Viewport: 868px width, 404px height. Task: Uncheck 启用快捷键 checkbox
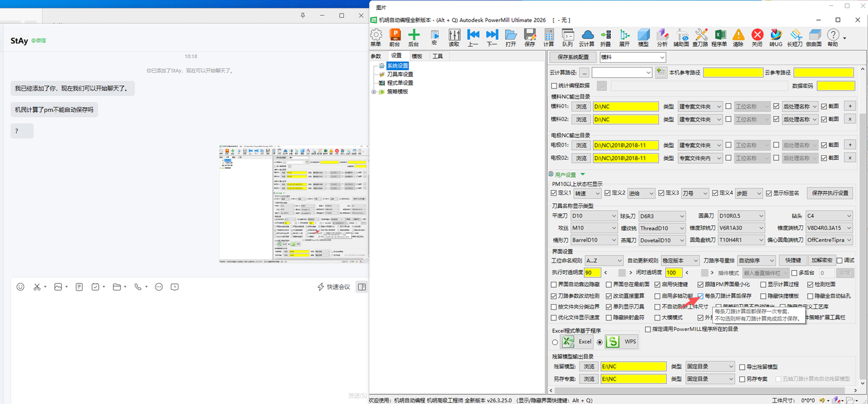[657, 285]
